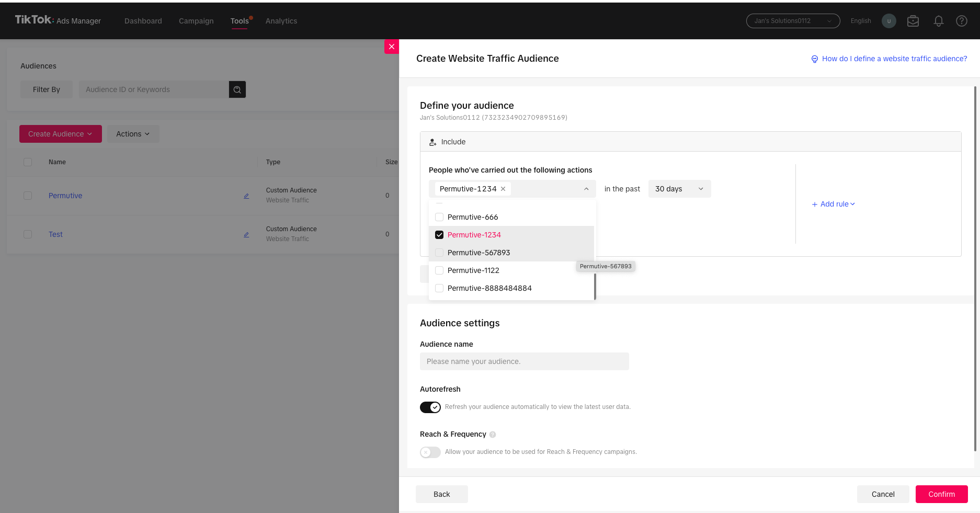980x513 pixels.
Task: Edit the Permutive audience name pencil icon
Action: (246, 196)
